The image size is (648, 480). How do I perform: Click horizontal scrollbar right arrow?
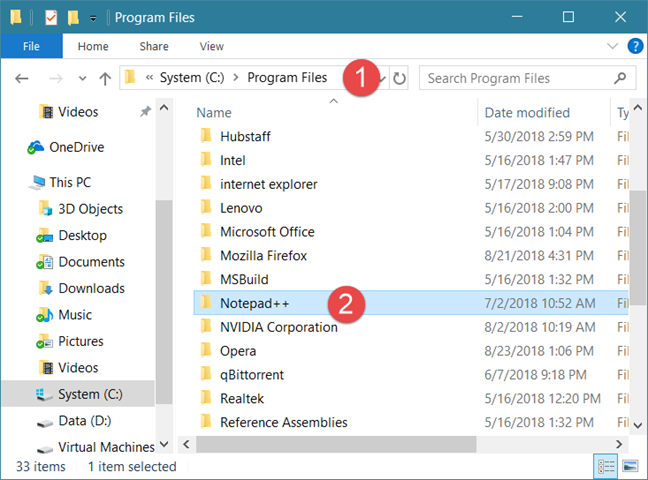pyautogui.click(x=619, y=444)
